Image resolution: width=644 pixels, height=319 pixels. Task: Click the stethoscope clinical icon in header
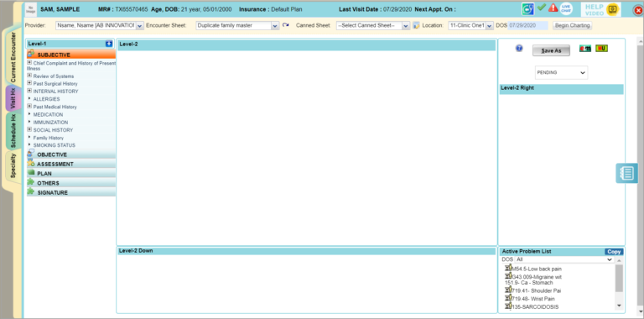pyautogui.click(x=527, y=8)
